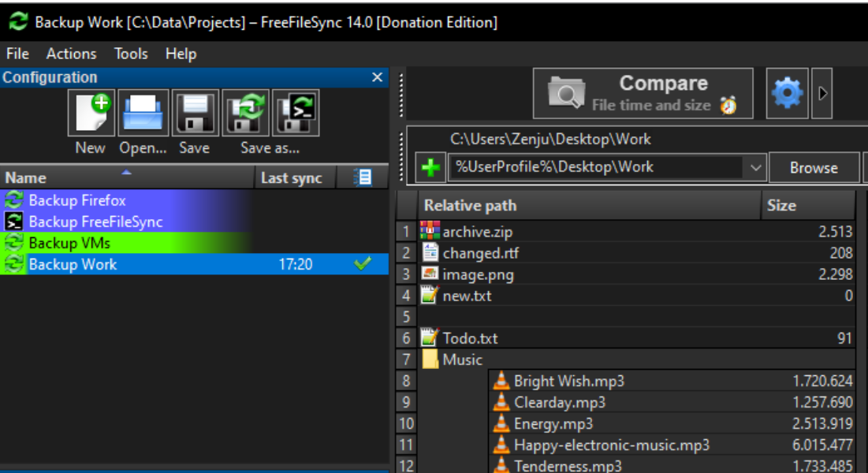Click the archive.zip WinRAR file icon
Image resolution: width=868 pixels, height=473 pixels.
pyautogui.click(x=430, y=233)
